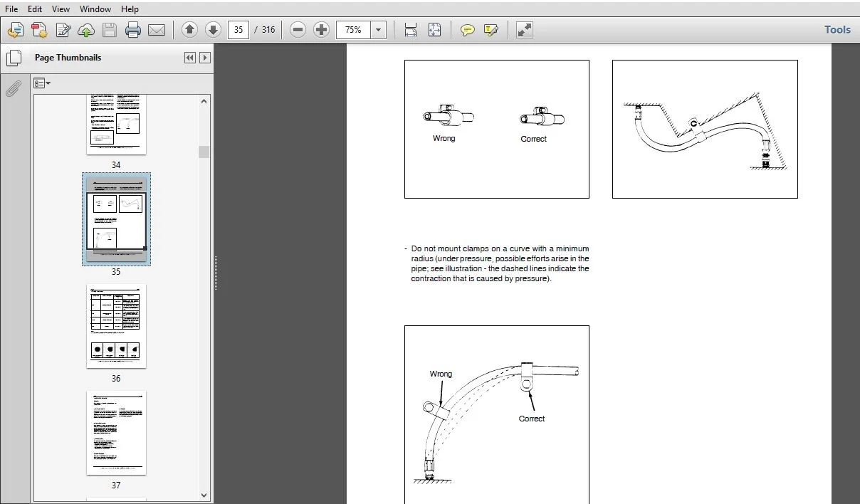860x504 pixels.
Task: Click the "Correct" label in curved pipe figure
Action: point(532,419)
